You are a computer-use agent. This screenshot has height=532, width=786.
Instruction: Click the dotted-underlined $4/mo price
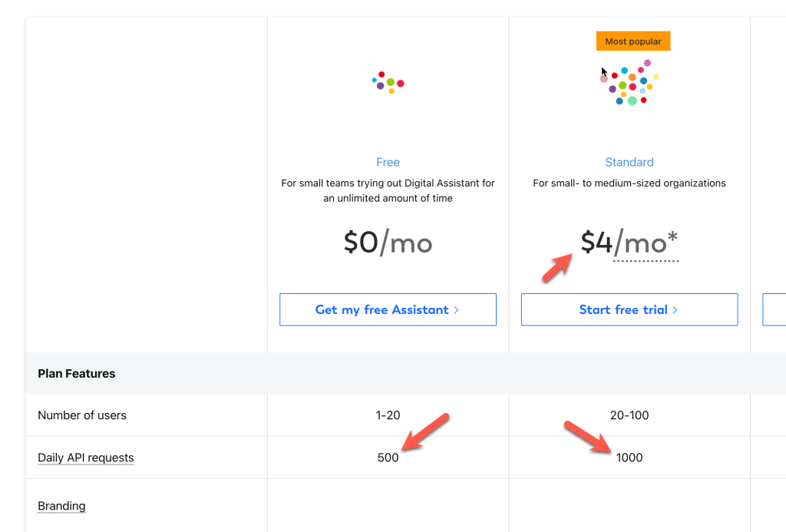click(629, 243)
